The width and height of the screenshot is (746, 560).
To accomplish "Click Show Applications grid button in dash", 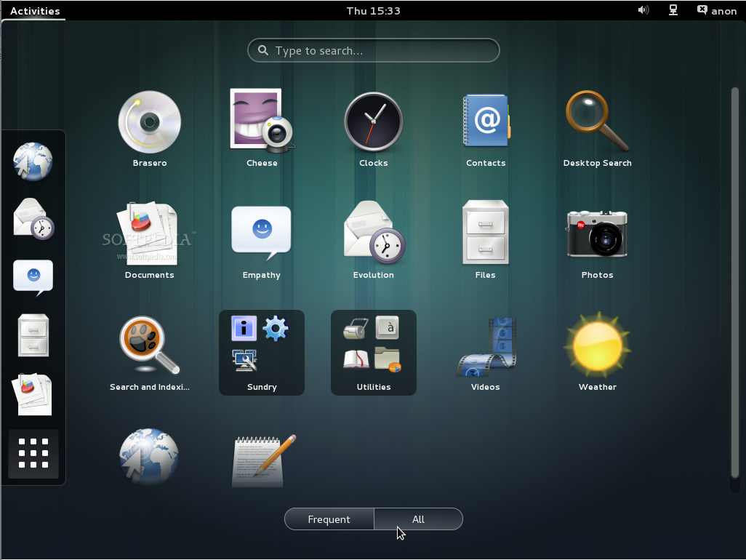I will (33, 453).
